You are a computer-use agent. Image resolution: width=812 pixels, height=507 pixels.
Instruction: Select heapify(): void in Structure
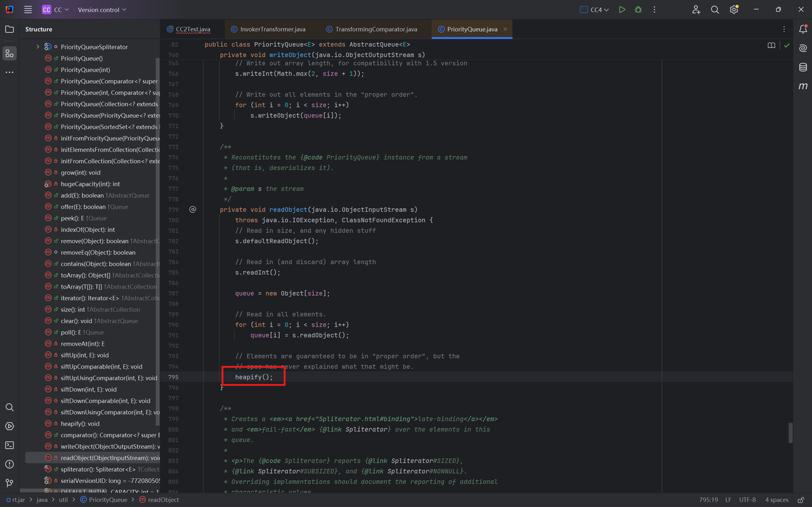point(80,424)
